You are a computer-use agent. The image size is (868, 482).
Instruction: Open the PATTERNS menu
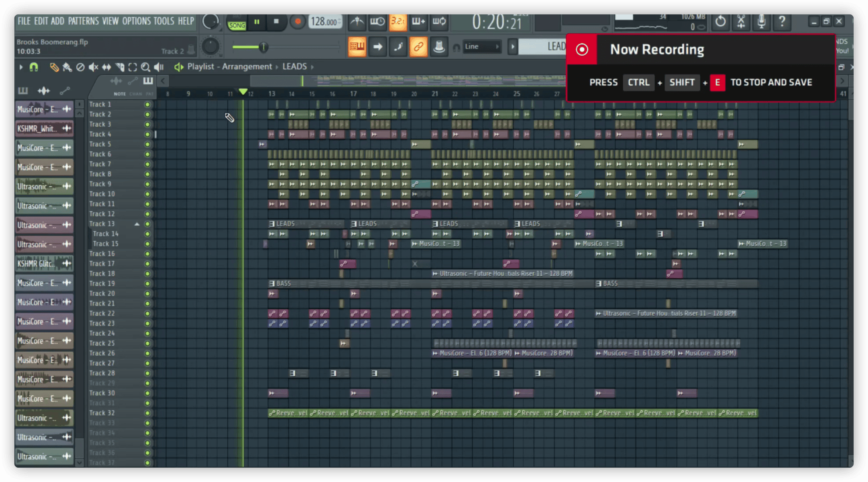click(83, 21)
